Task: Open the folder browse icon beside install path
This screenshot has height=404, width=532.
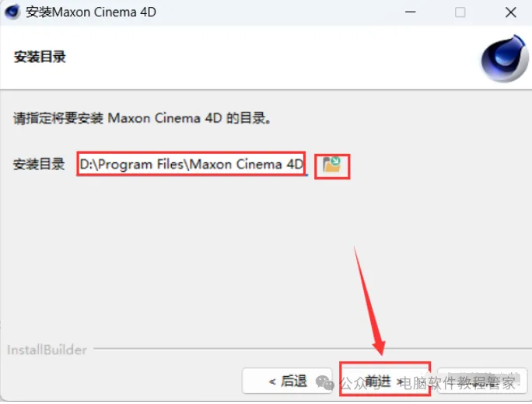Action: 331,165
